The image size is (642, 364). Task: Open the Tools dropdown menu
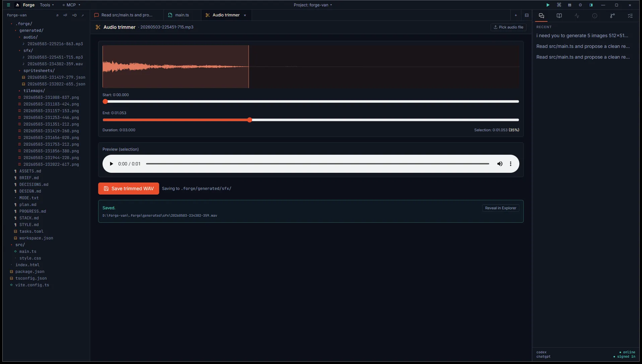coord(47,5)
